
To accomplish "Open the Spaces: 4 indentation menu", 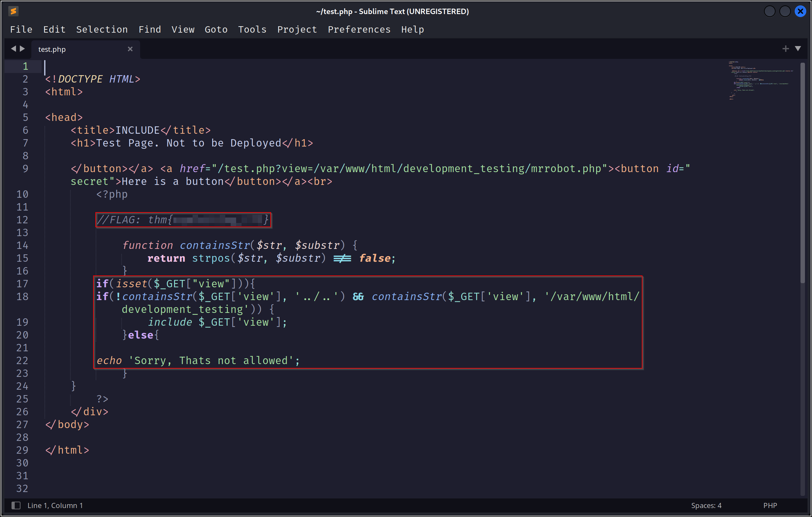I will (x=706, y=505).
